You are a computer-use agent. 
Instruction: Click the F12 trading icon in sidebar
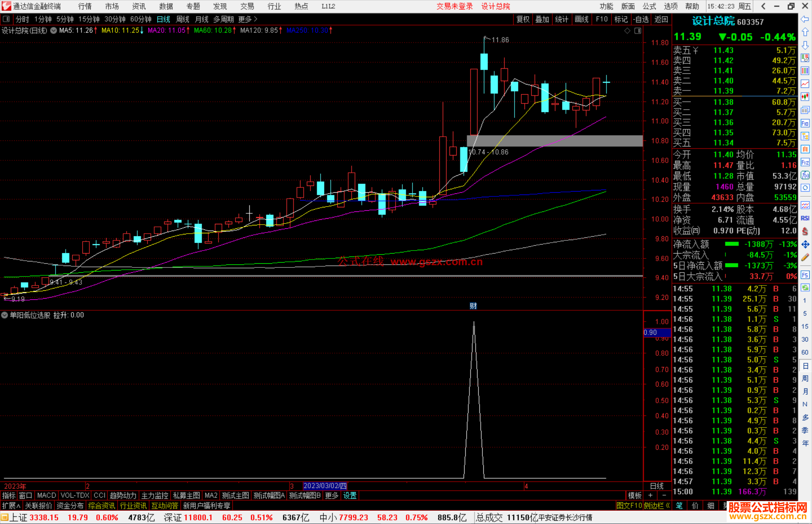[x=805, y=162]
